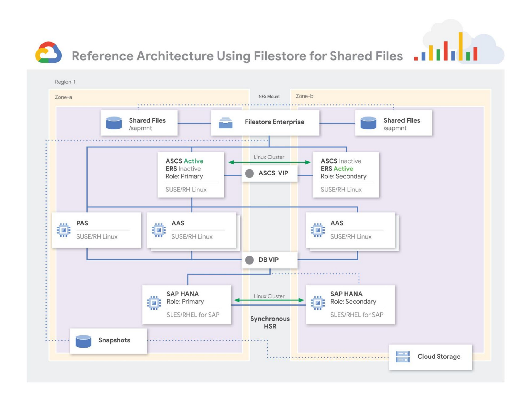Image resolution: width=532 pixels, height=418 pixels.
Task: Click the grey circle beside DB VIP
Action: point(250,260)
